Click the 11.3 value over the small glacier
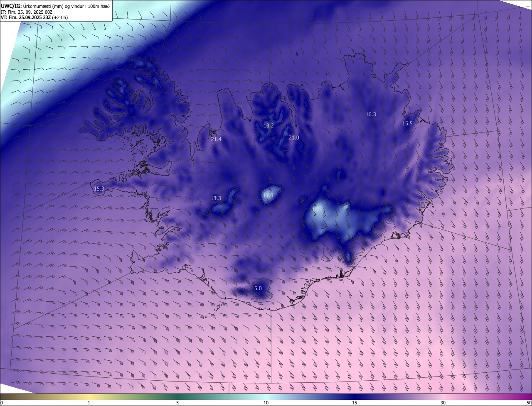This screenshot has height=406, width=532. [x=268, y=195]
